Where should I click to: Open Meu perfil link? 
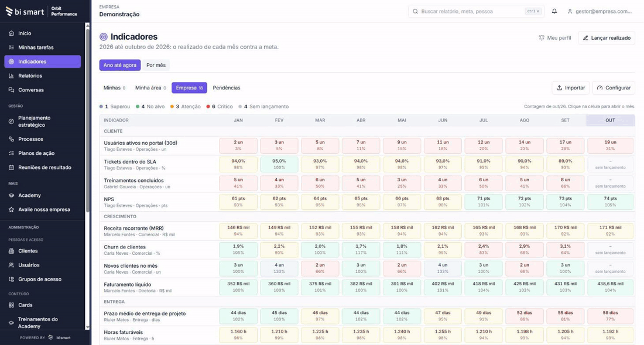point(555,38)
